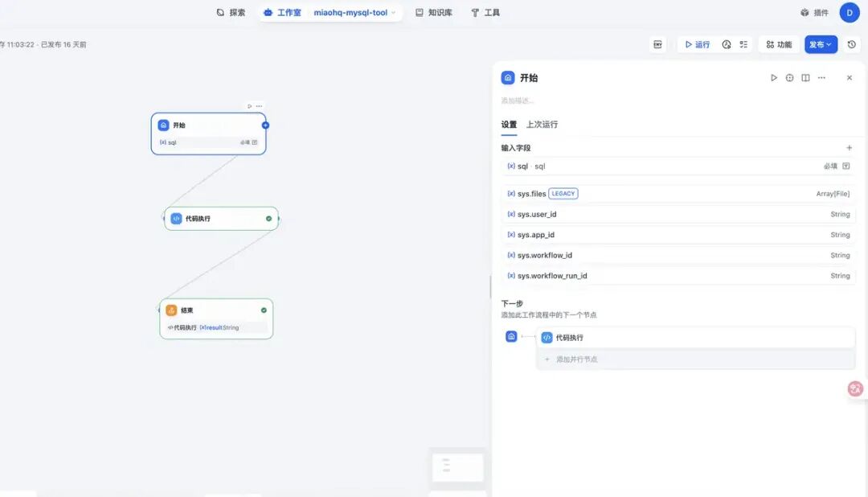Viewport: 868px width, 497px height.
Task: Click the LEGACY badge next to sys.files
Action: click(563, 193)
